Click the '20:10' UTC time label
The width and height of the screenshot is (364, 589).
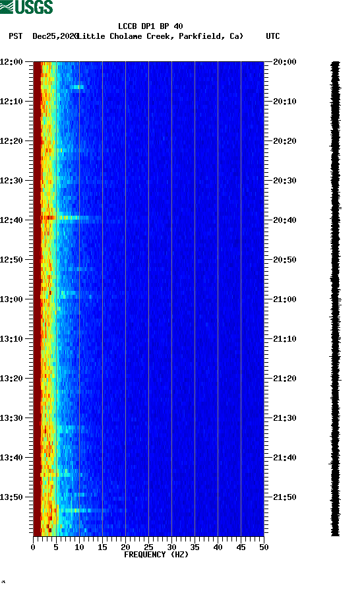click(285, 102)
